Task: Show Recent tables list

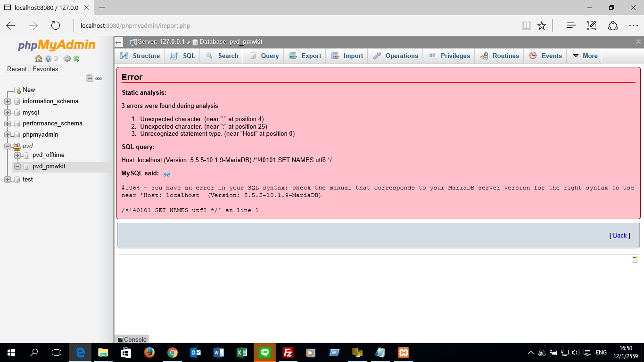Action: pos(17,69)
